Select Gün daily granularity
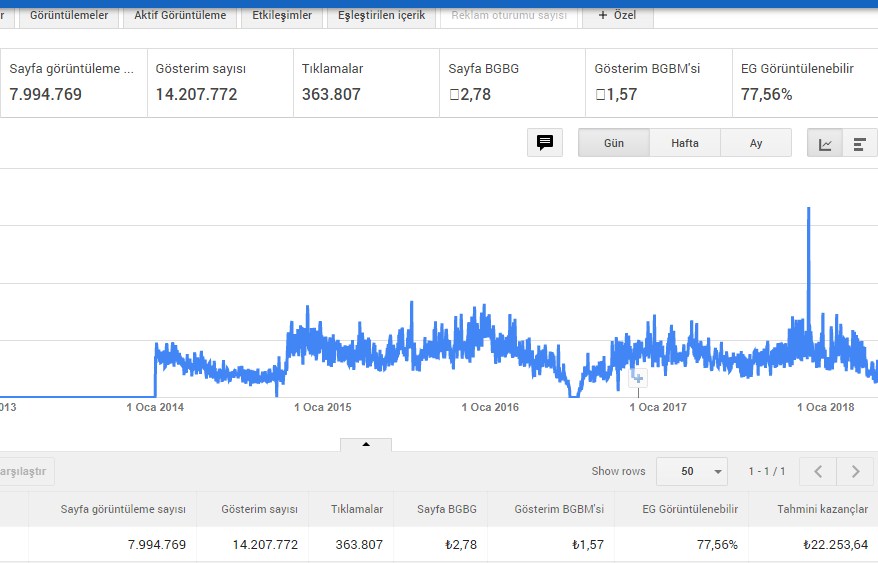878x563 pixels. click(614, 143)
